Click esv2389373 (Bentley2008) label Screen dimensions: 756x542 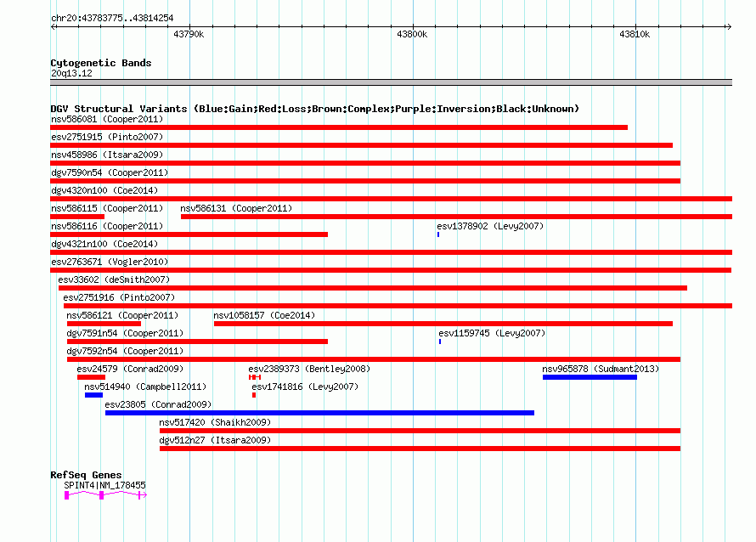click(x=309, y=369)
